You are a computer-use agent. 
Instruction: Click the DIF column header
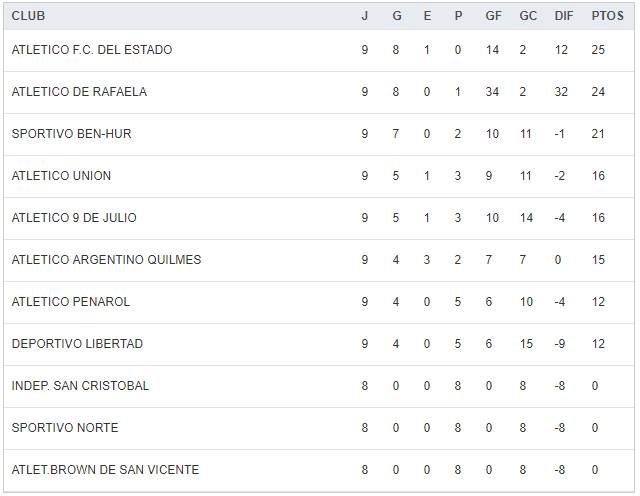tap(564, 16)
